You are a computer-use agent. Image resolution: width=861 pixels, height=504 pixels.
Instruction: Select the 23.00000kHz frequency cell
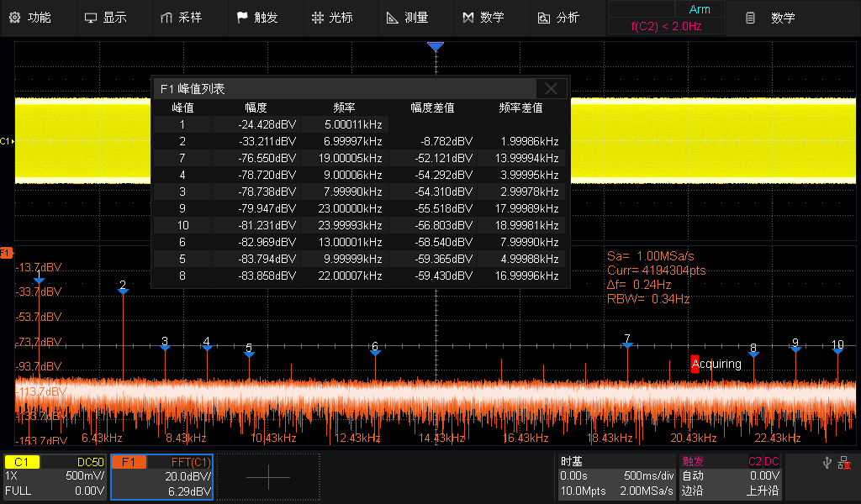coord(345,208)
